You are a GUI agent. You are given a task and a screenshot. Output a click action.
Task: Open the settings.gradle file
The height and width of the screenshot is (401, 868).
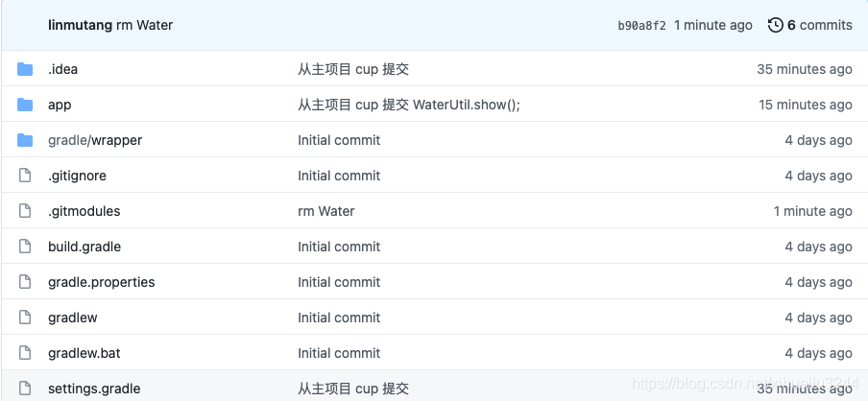tap(94, 389)
